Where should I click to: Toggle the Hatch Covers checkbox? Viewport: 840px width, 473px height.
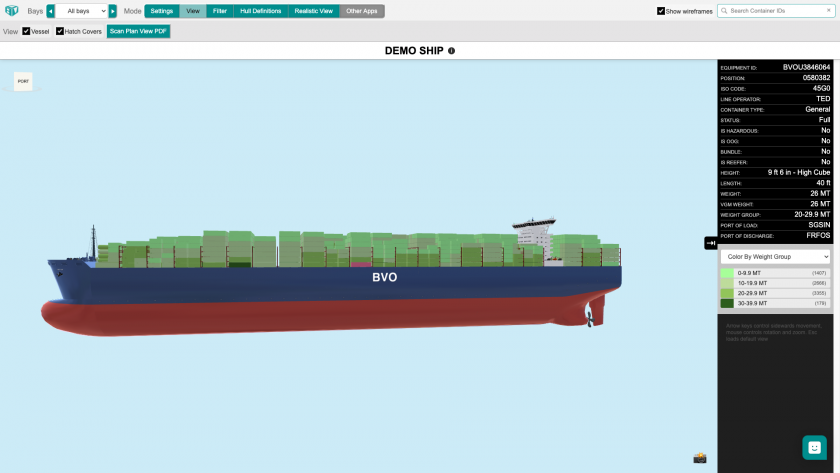coord(60,31)
